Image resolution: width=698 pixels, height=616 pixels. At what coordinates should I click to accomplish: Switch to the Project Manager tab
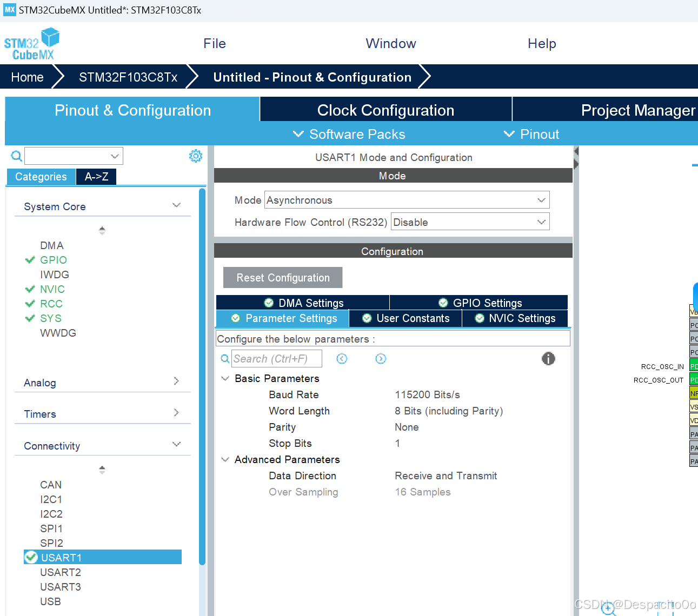(x=606, y=110)
